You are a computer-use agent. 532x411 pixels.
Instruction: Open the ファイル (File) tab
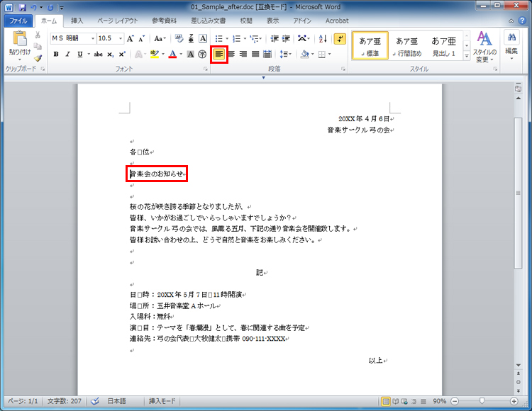point(18,21)
